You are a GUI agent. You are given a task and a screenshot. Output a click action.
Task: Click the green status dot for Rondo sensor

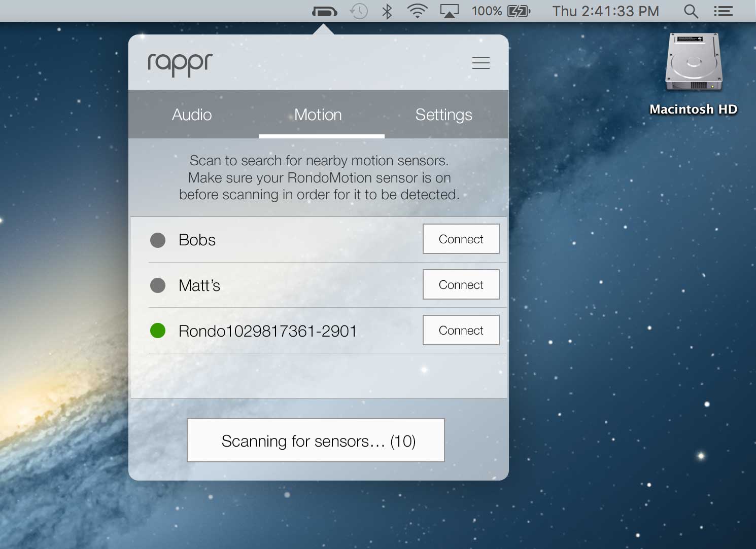(158, 331)
